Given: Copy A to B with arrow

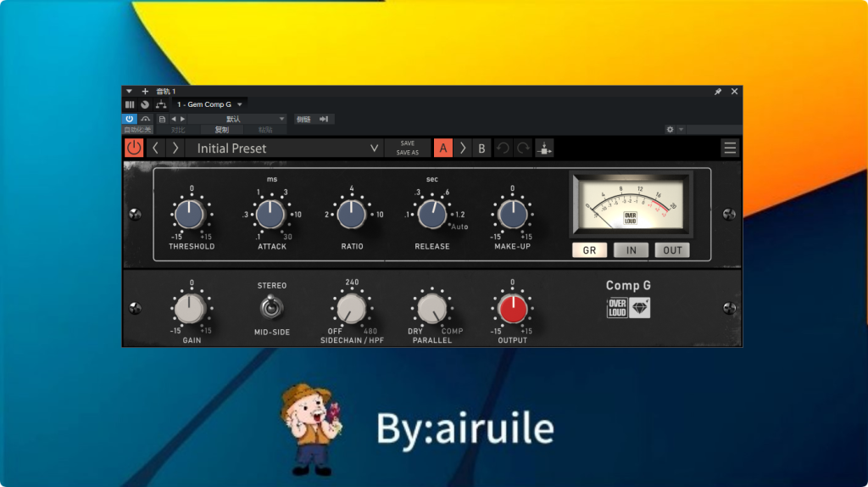Looking at the screenshot, I should tap(462, 148).
